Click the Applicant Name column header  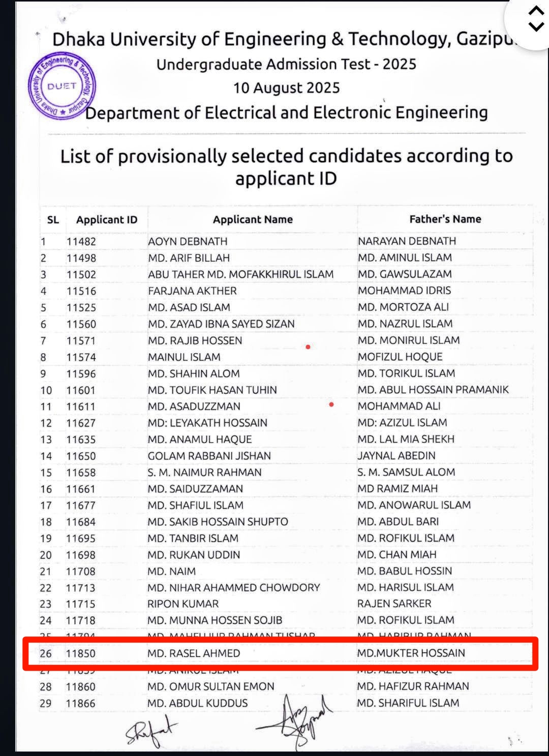[x=253, y=220]
